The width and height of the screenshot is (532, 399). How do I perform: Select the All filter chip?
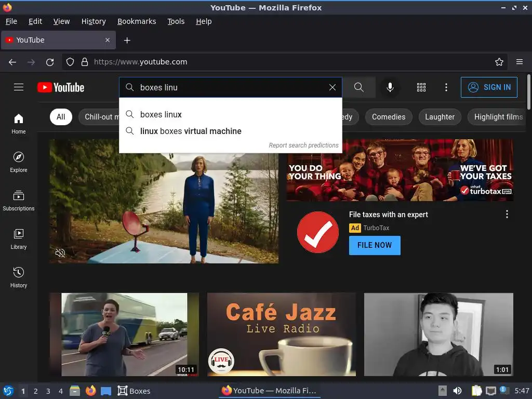tap(61, 117)
